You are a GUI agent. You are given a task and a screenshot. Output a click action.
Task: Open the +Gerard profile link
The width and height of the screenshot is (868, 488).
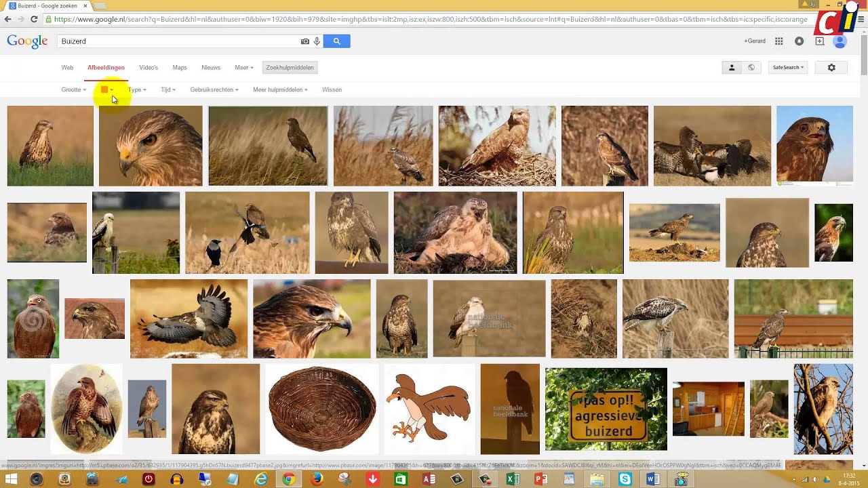click(755, 41)
